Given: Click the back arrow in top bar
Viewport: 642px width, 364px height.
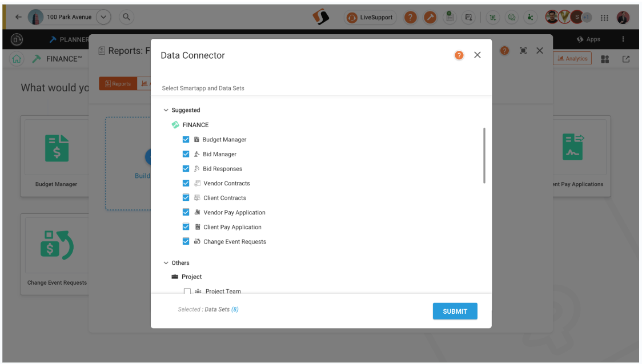Looking at the screenshot, I should [x=18, y=17].
